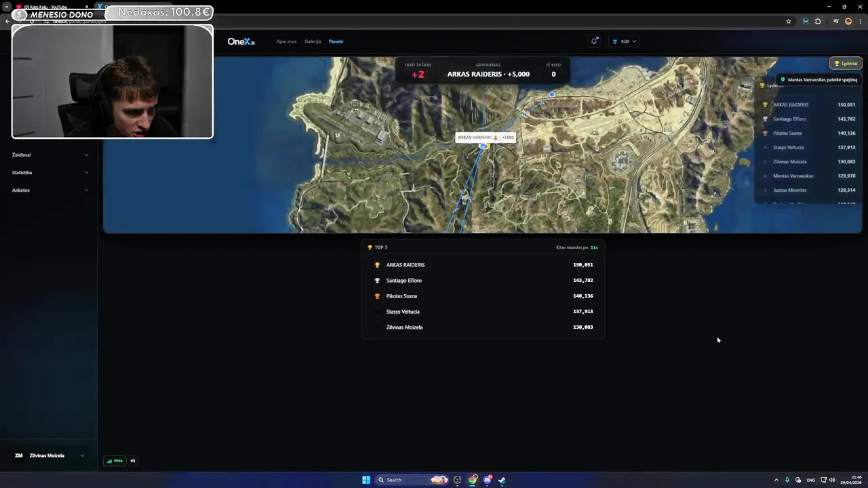
Task: Click Stasys Veltucia row in right leaderboard
Action: [808, 147]
